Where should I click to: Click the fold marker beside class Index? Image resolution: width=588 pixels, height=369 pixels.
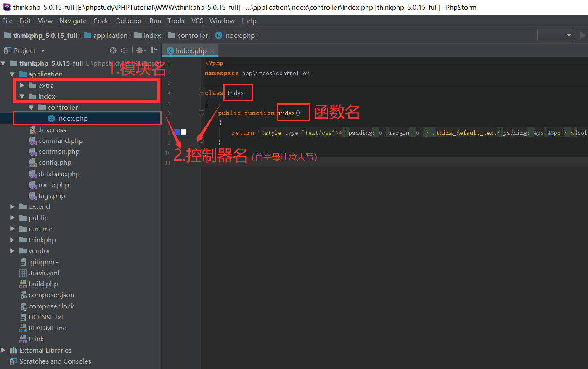(201, 93)
